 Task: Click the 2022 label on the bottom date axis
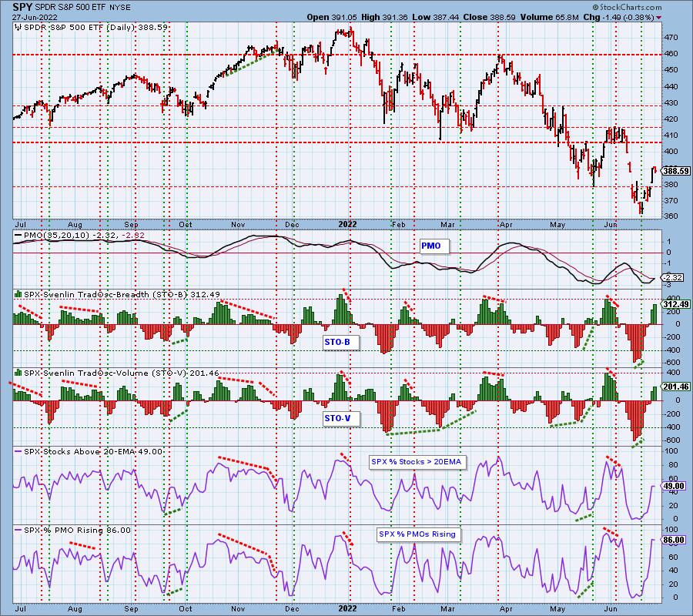347,608
